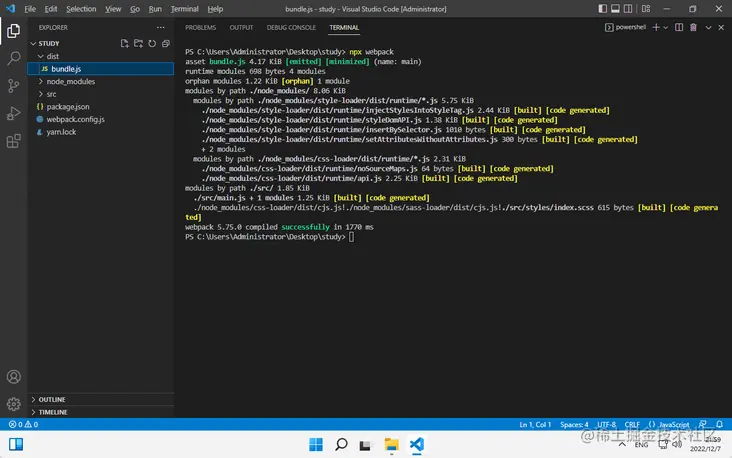
Task: Open the File menu
Action: [x=30, y=9]
